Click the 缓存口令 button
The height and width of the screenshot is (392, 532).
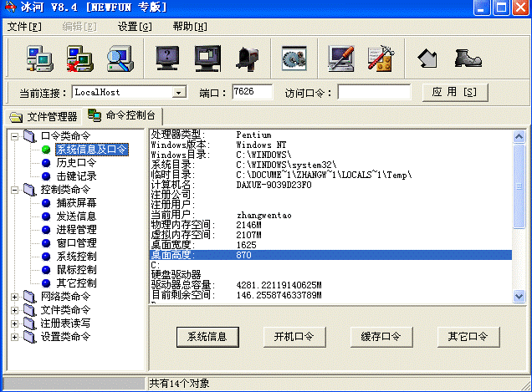pyautogui.click(x=381, y=337)
